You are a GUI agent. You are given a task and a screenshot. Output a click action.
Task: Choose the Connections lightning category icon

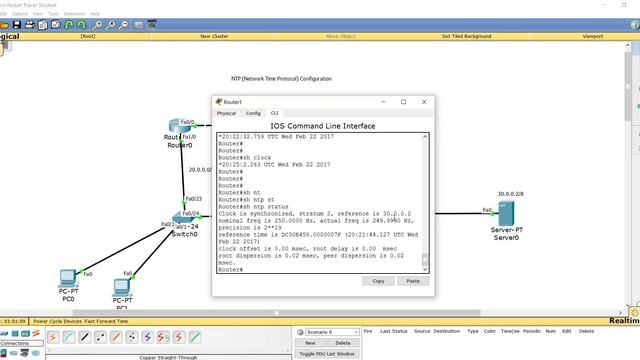pyautogui.click(x=36, y=333)
